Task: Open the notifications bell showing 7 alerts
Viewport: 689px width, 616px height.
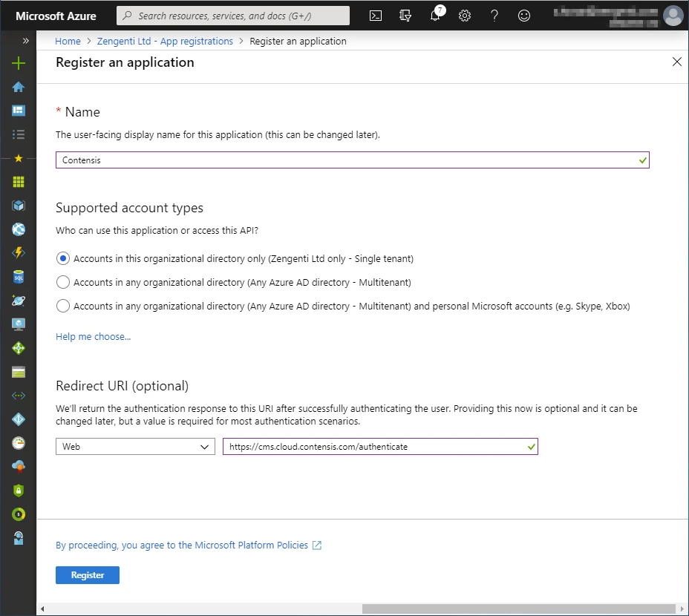Action: point(434,15)
